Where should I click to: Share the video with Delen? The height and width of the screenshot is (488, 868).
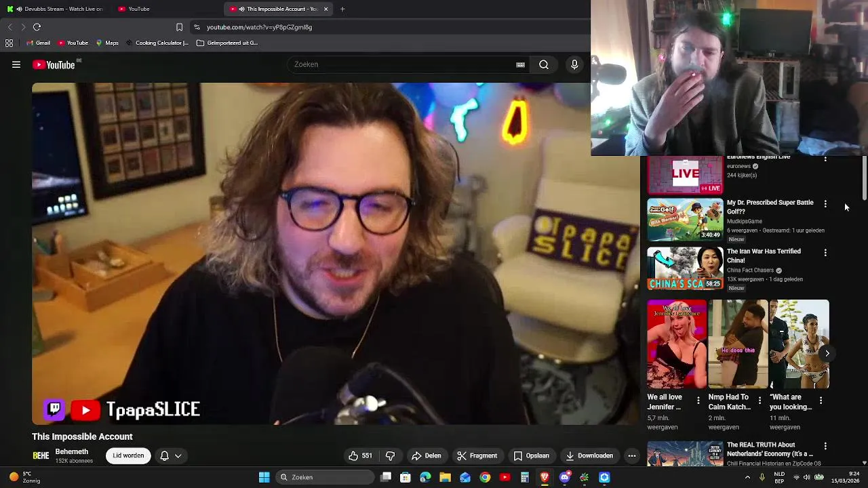tap(426, 455)
